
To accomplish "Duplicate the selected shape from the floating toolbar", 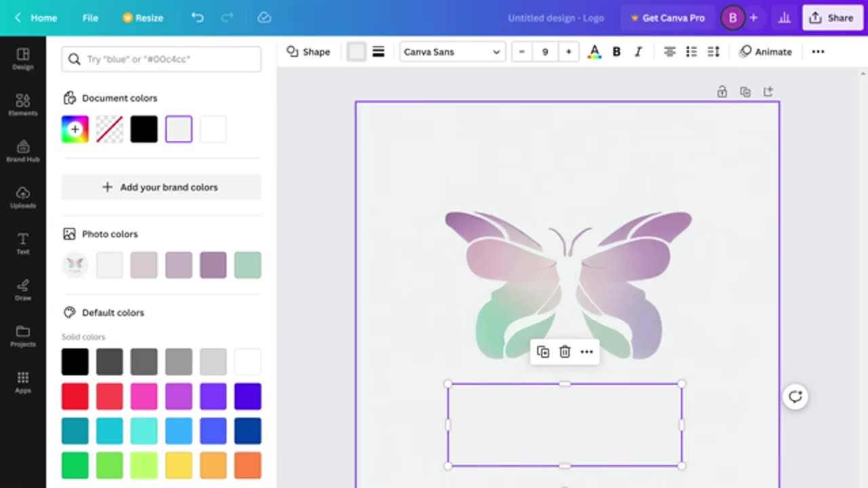I will [542, 352].
